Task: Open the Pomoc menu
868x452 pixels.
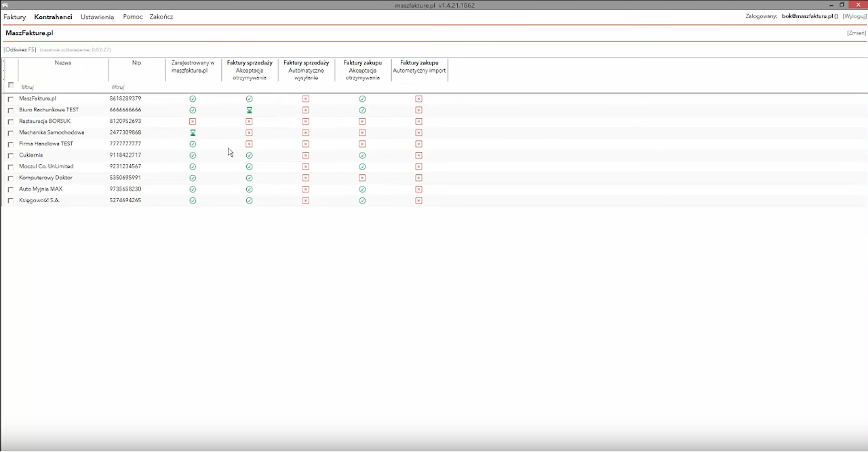Action: [133, 17]
